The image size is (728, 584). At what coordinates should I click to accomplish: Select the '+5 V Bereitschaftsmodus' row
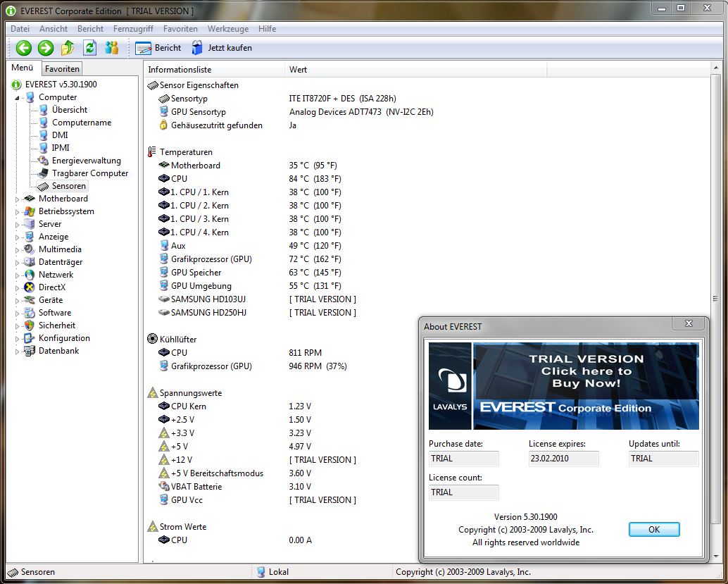coord(217,473)
